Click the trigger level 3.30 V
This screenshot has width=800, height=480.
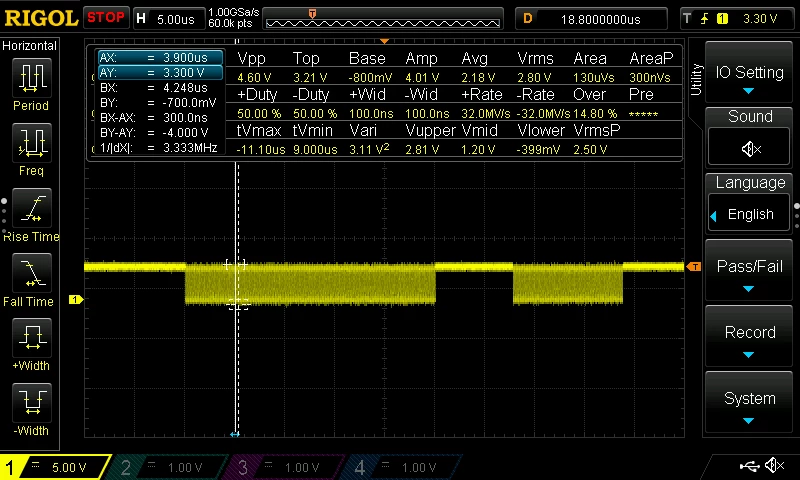[x=760, y=19]
